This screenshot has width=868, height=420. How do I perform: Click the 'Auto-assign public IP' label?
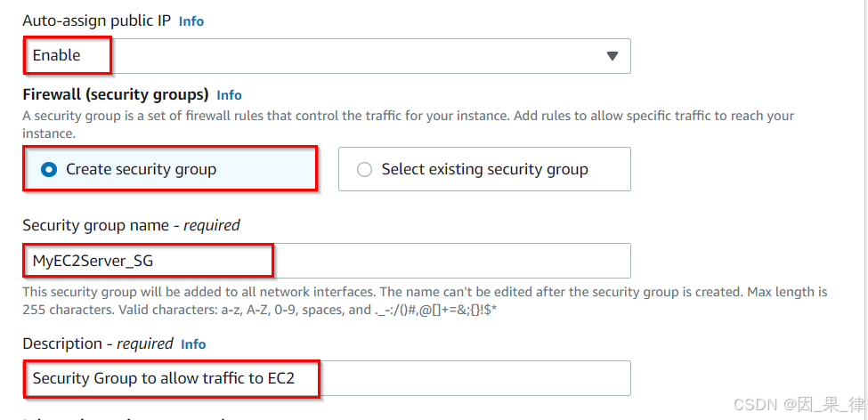tap(96, 20)
